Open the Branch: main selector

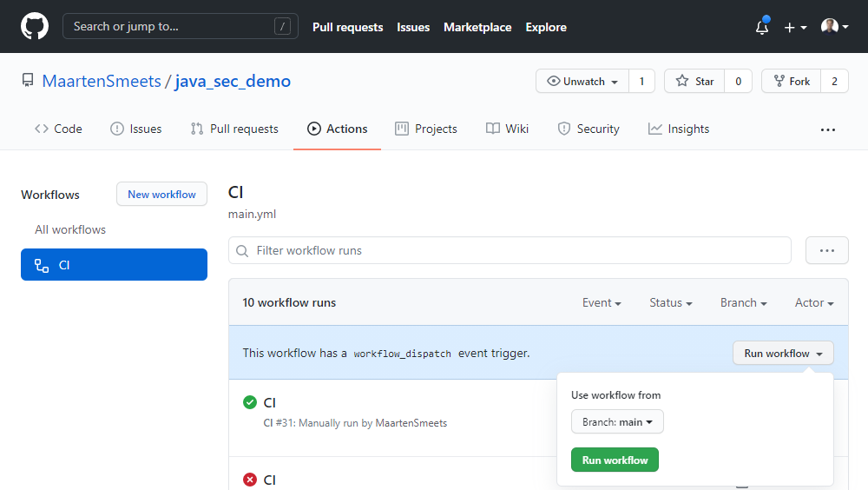coord(617,422)
